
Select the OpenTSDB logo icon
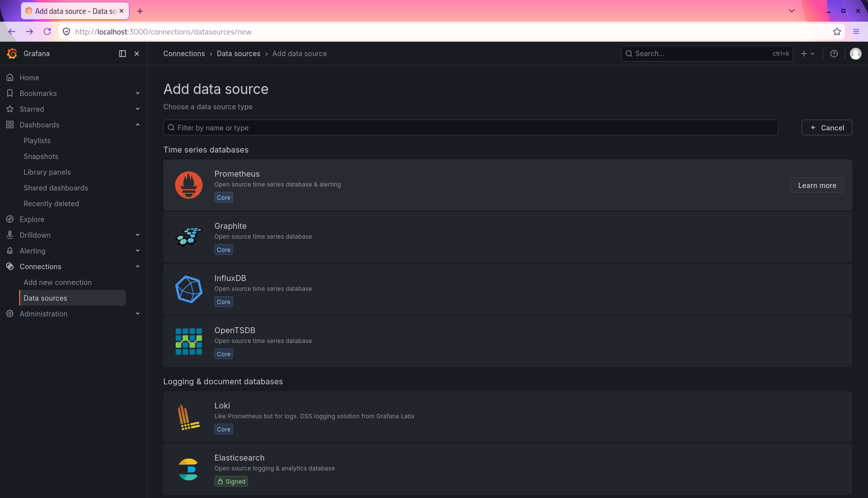pos(189,342)
